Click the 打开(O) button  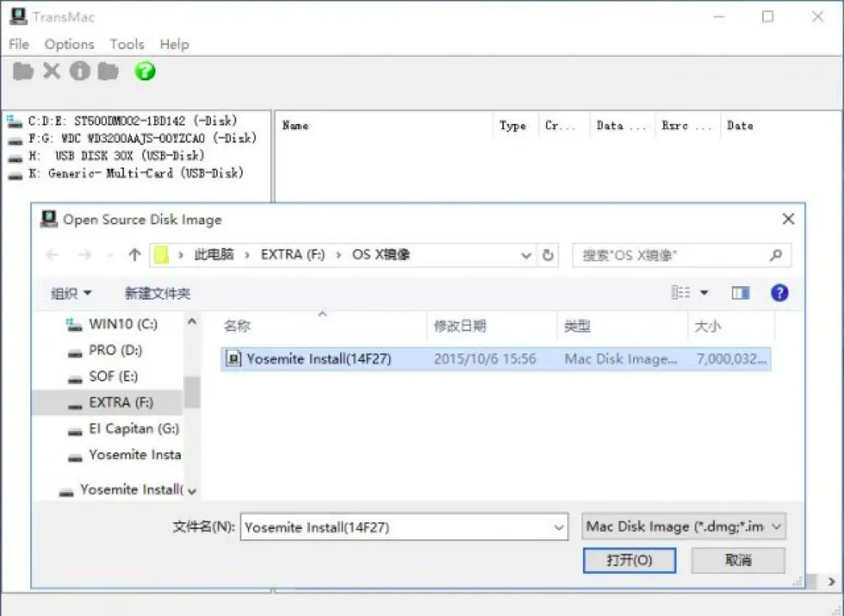[x=630, y=560]
